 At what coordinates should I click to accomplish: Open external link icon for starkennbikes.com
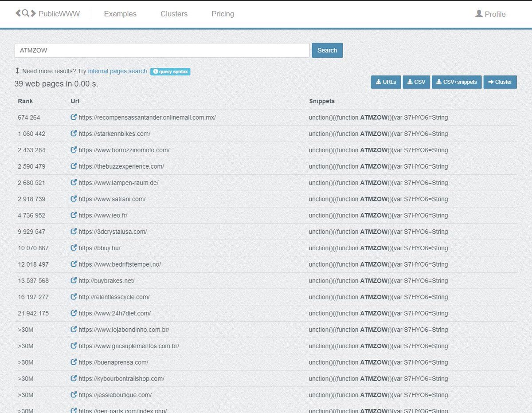click(x=74, y=134)
